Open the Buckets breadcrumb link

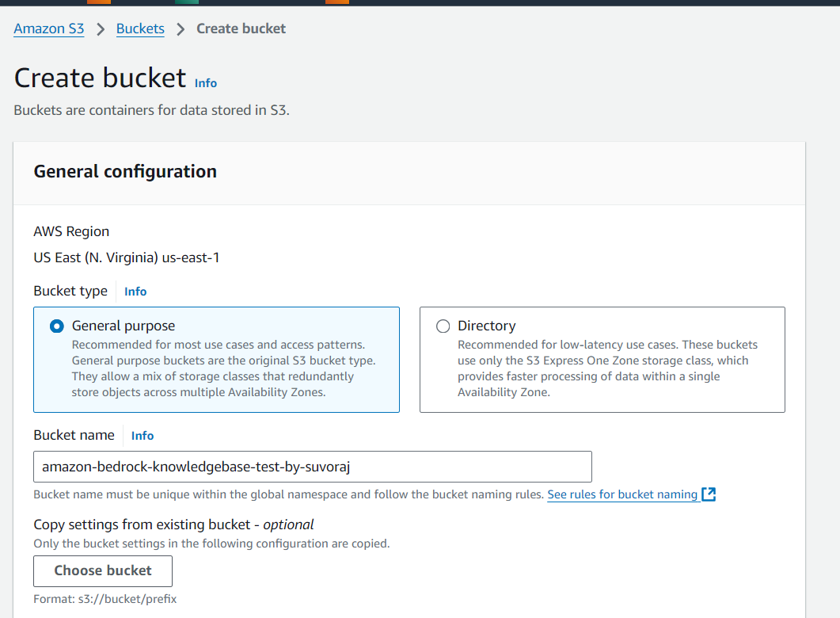click(140, 29)
